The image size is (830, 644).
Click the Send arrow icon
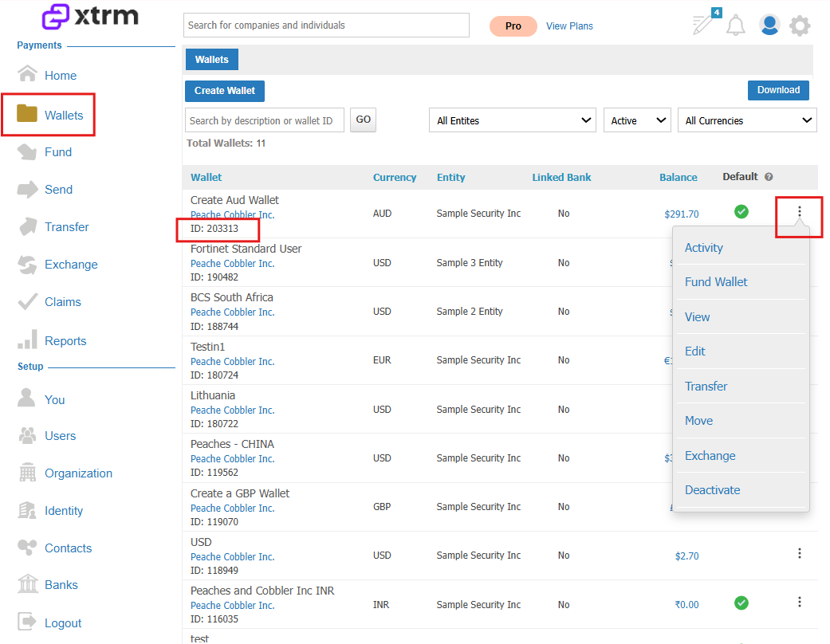[x=28, y=189]
